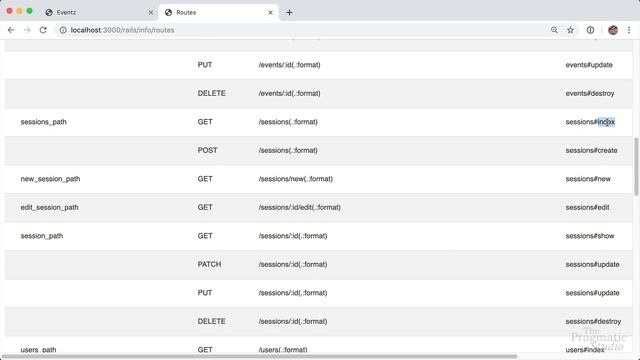
Task: Click the /sessions/new(.:format) path
Action: (x=296, y=179)
